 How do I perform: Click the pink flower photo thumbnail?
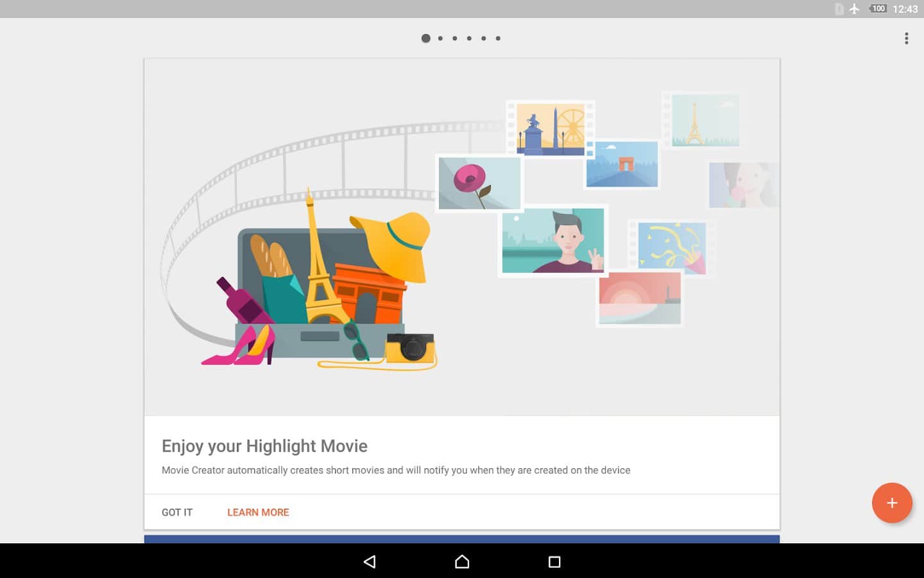pos(479,183)
